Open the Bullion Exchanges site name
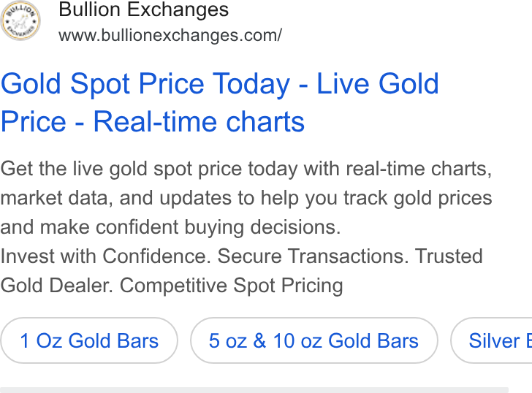 [143, 9]
